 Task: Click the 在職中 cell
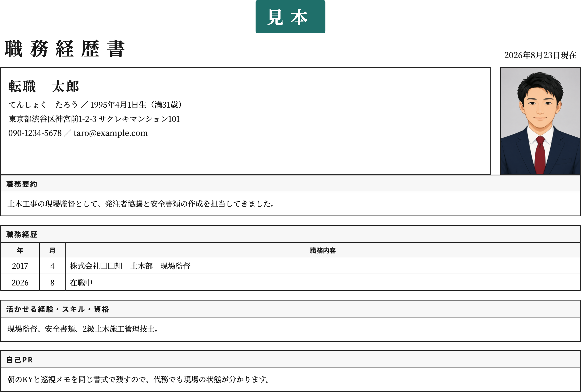click(323, 282)
